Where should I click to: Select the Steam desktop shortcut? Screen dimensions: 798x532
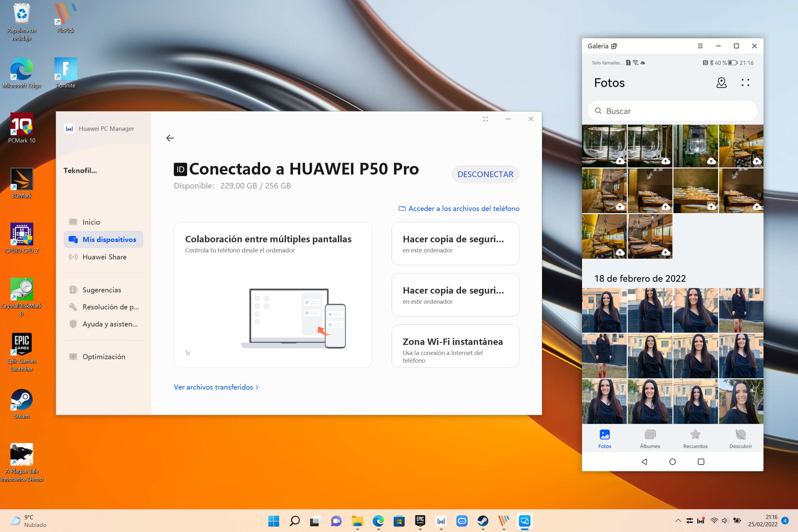[x=22, y=404]
